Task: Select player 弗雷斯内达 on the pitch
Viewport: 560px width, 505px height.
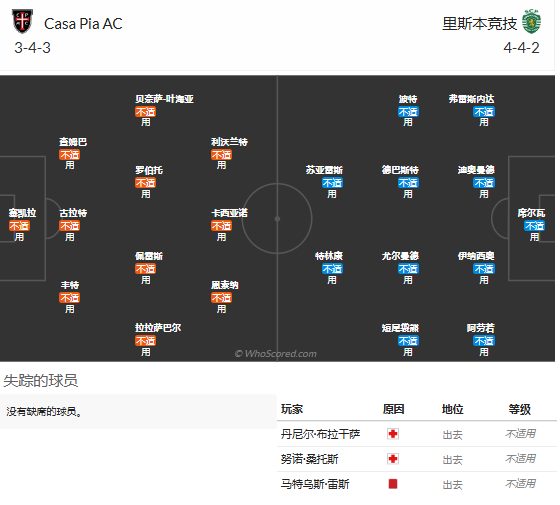Action: [471, 99]
